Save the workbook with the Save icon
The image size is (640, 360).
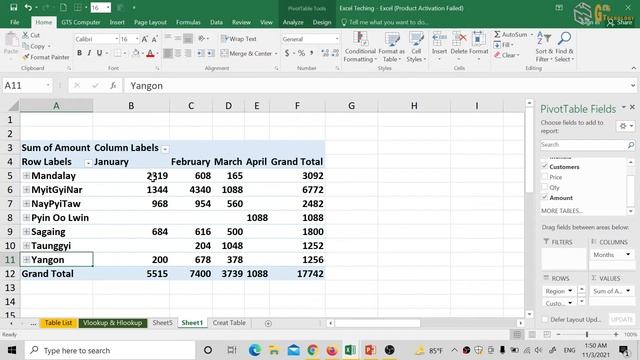[x=13, y=7]
